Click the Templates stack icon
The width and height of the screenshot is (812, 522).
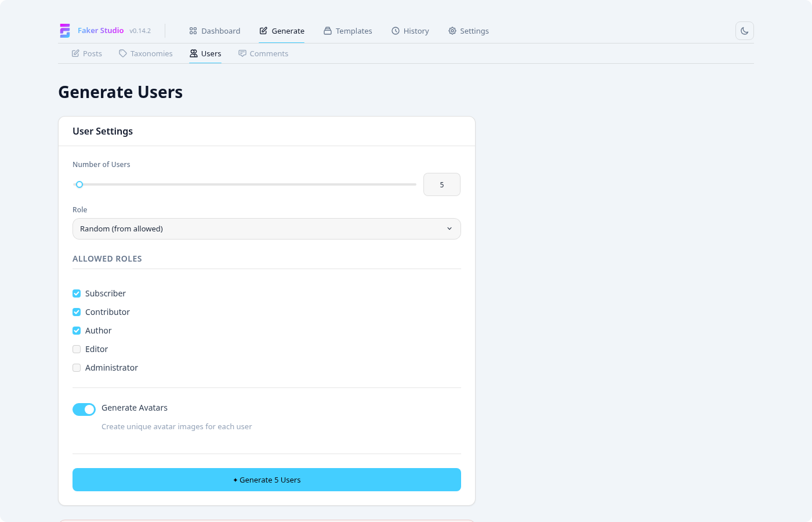pyautogui.click(x=328, y=31)
